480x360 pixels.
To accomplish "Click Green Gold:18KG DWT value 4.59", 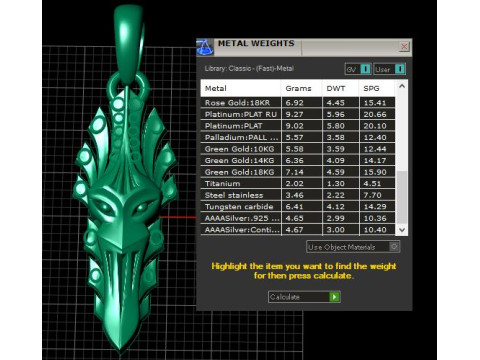I will click(x=336, y=172).
